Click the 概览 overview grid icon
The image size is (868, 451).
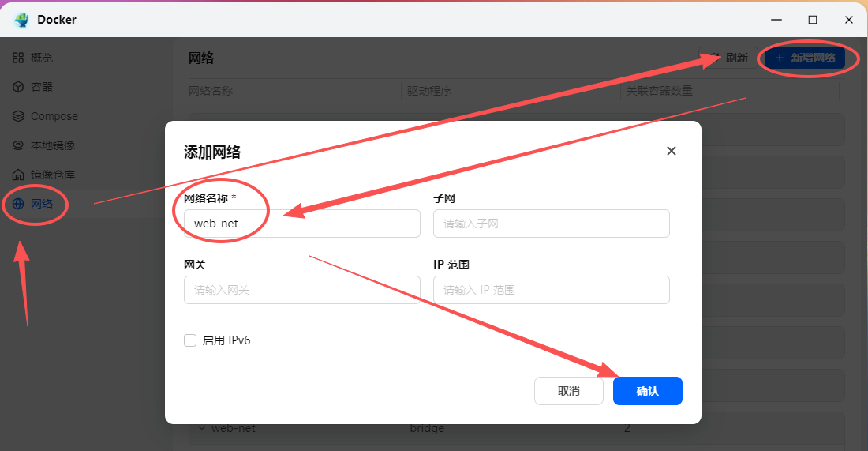(x=18, y=58)
